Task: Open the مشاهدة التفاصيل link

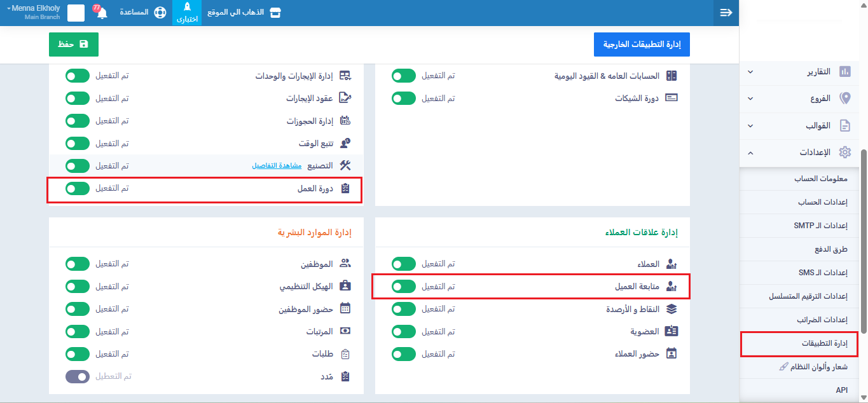Action: click(x=276, y=165)
